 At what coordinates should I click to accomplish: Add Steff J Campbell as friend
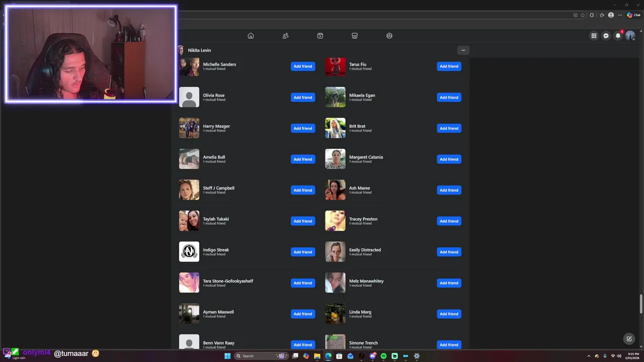[x=303, y=190]
